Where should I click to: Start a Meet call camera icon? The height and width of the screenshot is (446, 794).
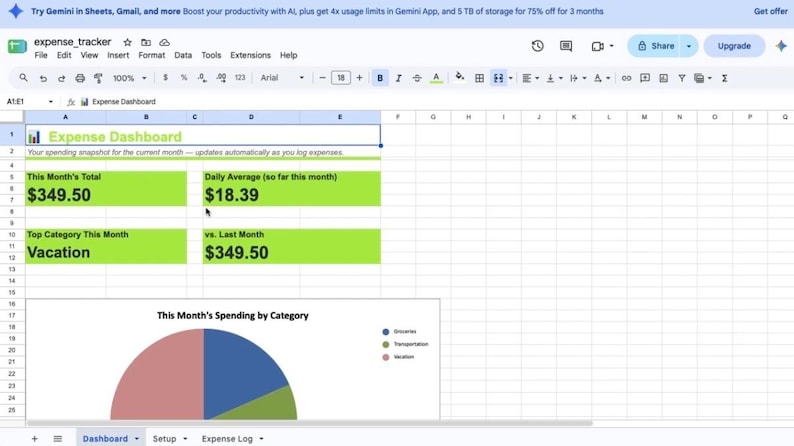pyautogui.click(x=598, y=46)
